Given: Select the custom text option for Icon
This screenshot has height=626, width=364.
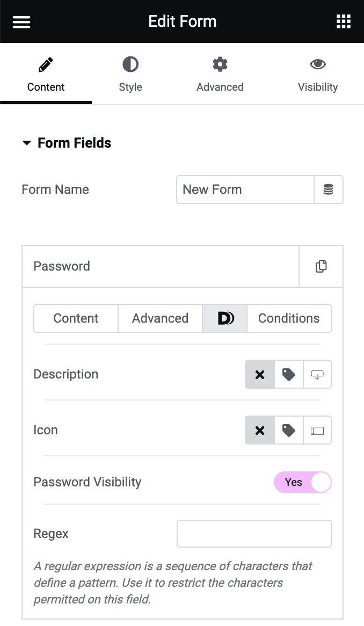Looking at the screenshot, I should coord(317,430).
